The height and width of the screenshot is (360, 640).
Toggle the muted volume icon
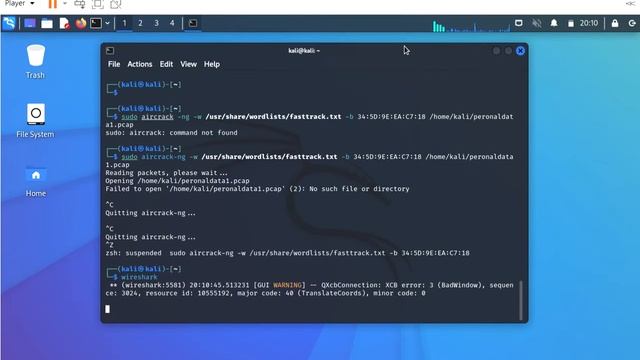tap(537, 23)
